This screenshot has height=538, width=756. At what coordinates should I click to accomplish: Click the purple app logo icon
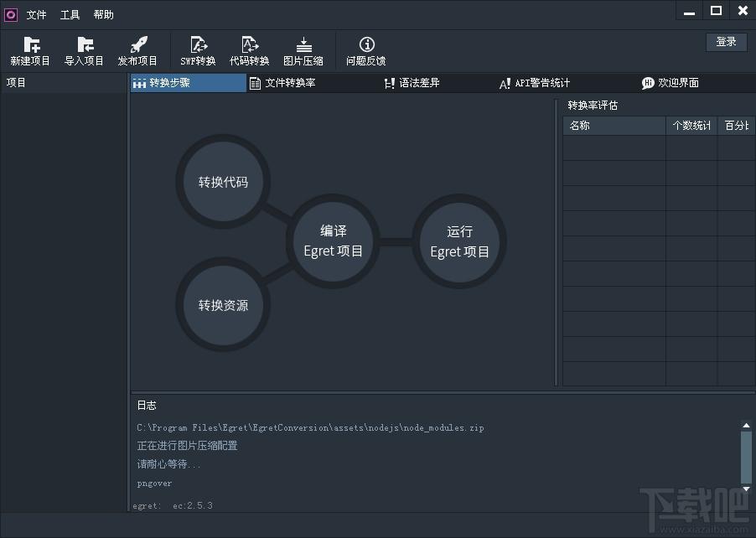(x=11, y=14)
